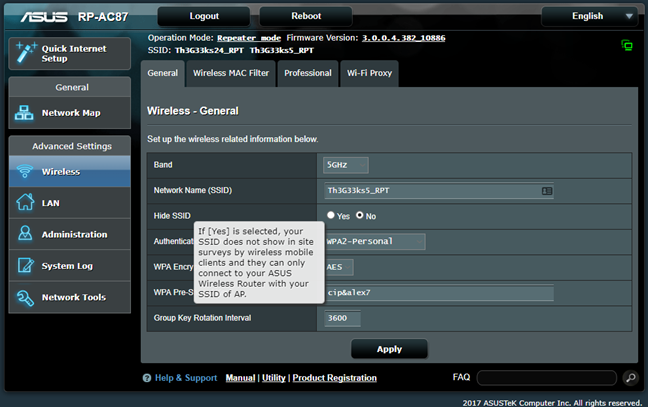Click the Logout button

(204, 16)
